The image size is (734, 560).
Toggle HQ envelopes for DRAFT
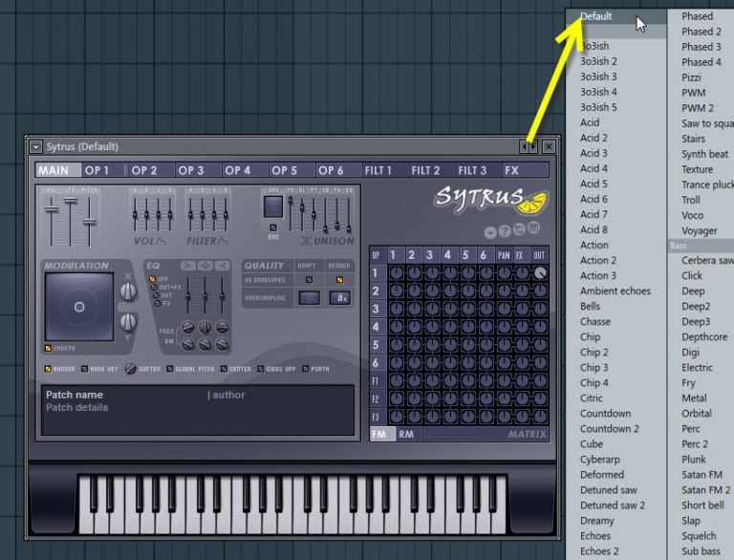(x=309, y=280)
